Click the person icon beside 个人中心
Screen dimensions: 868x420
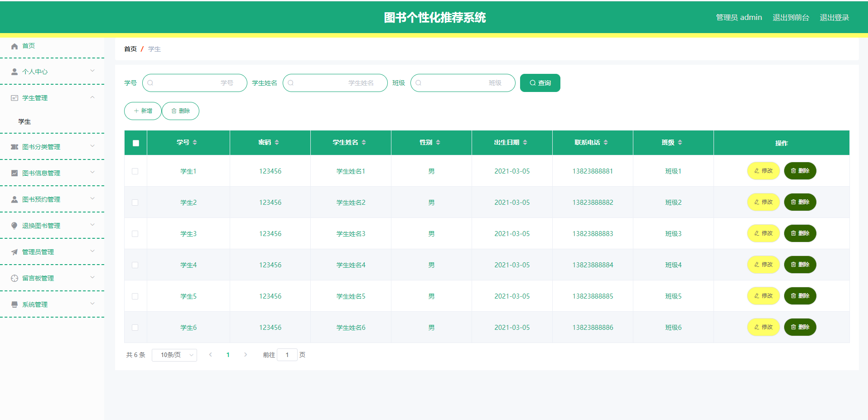pyautogui.click(x=14, y=72)
